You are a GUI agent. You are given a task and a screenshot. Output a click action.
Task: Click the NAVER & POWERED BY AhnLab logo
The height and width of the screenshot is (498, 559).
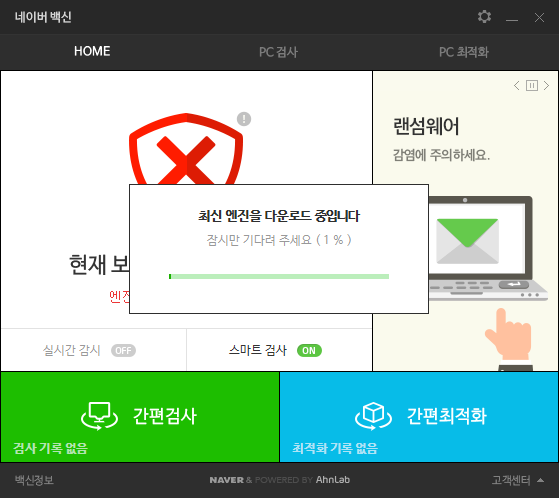pos(280,480)
